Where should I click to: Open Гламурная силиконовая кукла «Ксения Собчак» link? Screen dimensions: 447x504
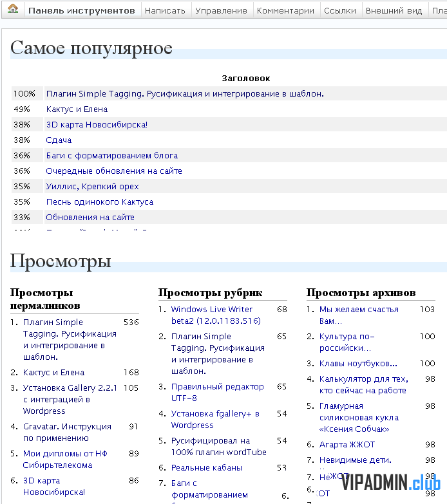click(359, 418)
